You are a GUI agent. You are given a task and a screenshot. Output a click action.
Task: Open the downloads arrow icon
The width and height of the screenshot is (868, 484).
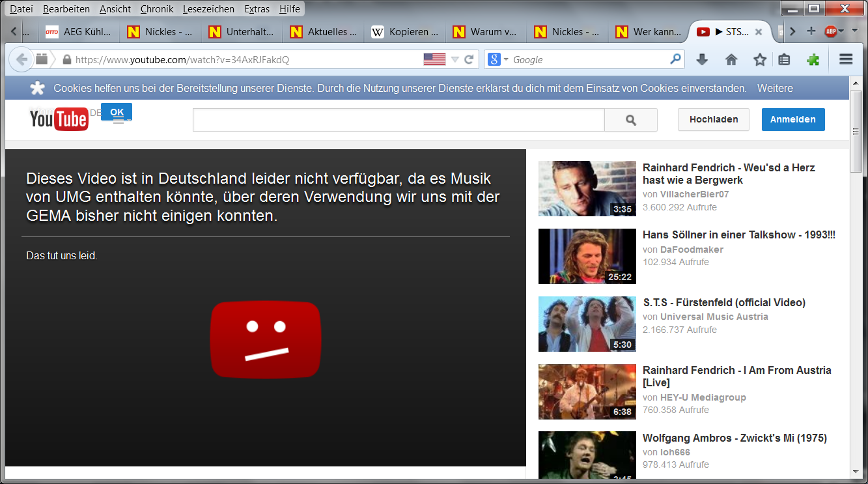click(x=702, y=59)
